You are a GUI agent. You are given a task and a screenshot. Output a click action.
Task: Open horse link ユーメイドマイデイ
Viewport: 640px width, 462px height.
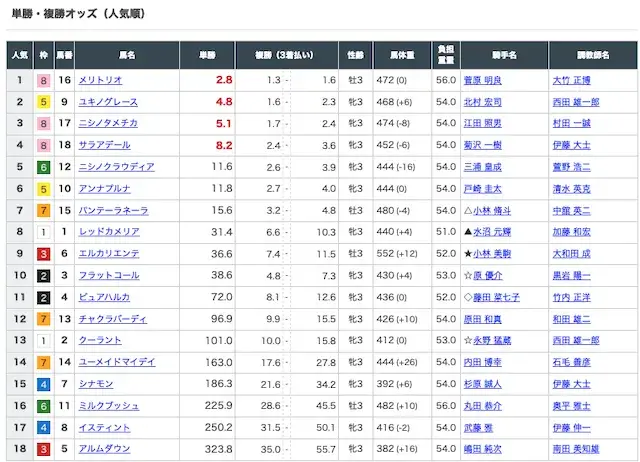coord(117,362)
